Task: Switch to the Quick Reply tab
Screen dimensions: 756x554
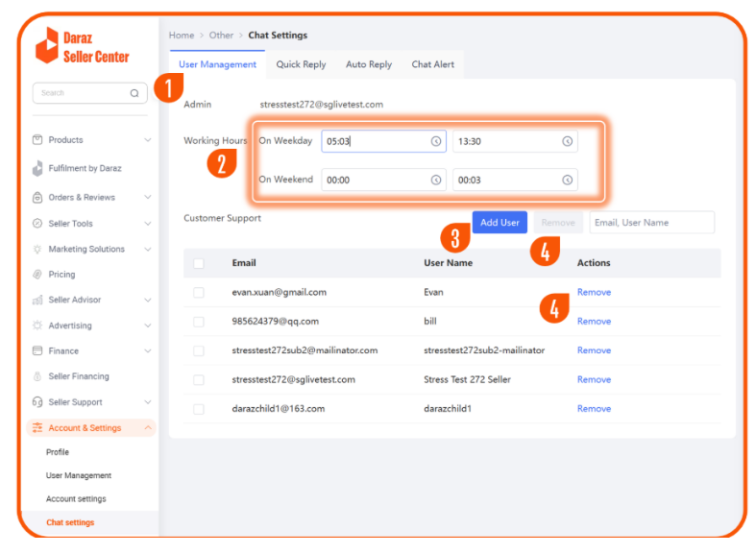Action: [301, 64]
